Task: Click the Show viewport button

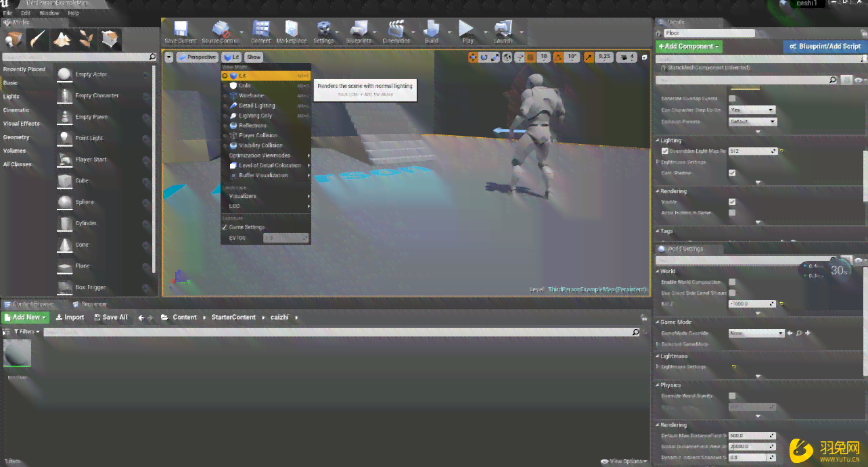Action: tap(254, 57)
